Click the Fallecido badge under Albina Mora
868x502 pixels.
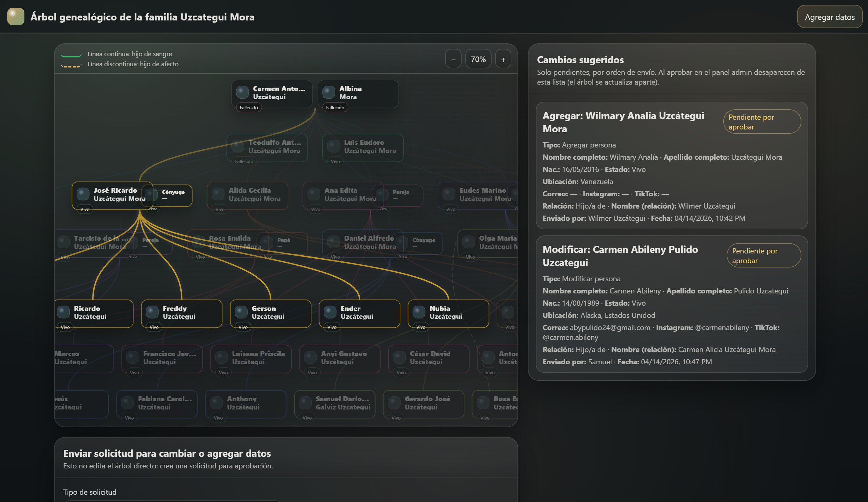click(335, 108)
